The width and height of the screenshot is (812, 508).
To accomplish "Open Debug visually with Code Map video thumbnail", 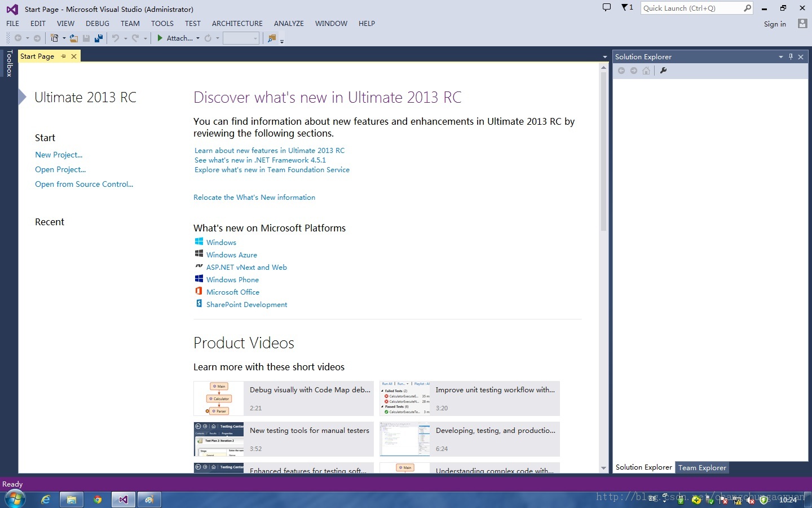I will [219, 398].
